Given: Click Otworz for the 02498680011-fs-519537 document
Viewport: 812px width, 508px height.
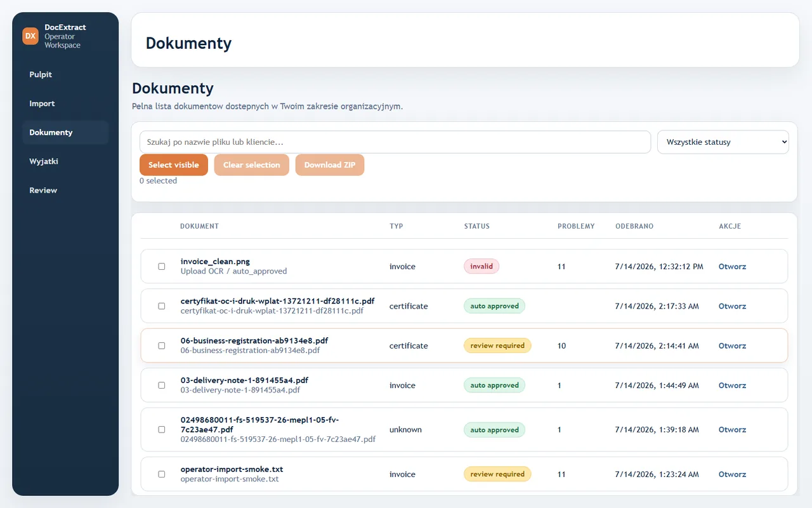Looking at the screenshot, I should pyautogui.click(x=732, y=430).
